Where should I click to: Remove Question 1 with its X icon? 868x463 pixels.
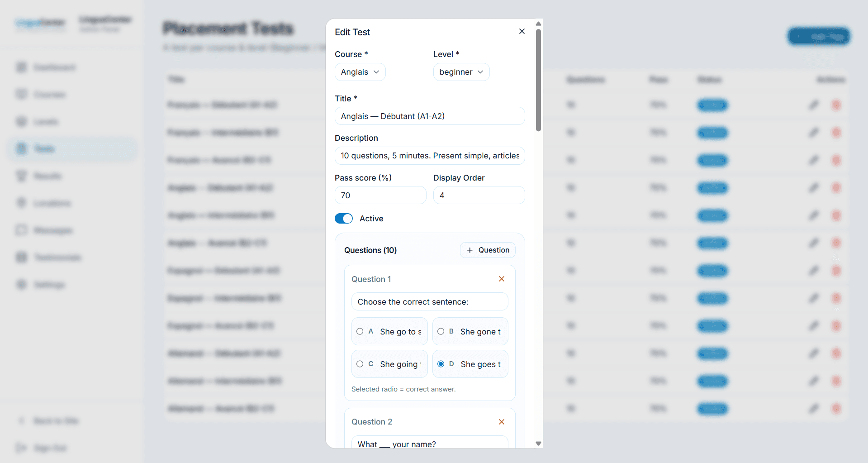point(502,279)
